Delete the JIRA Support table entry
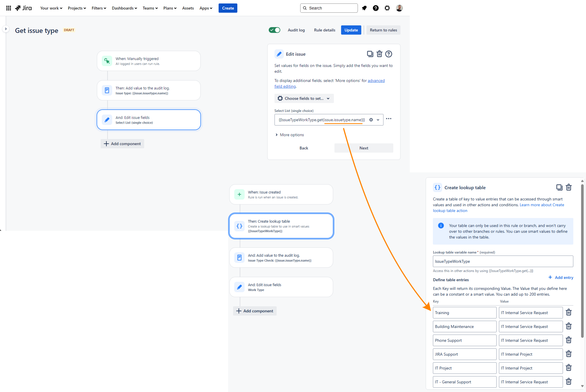The height and width of the screenshot is (392, 586). click(x=569, y=354)
